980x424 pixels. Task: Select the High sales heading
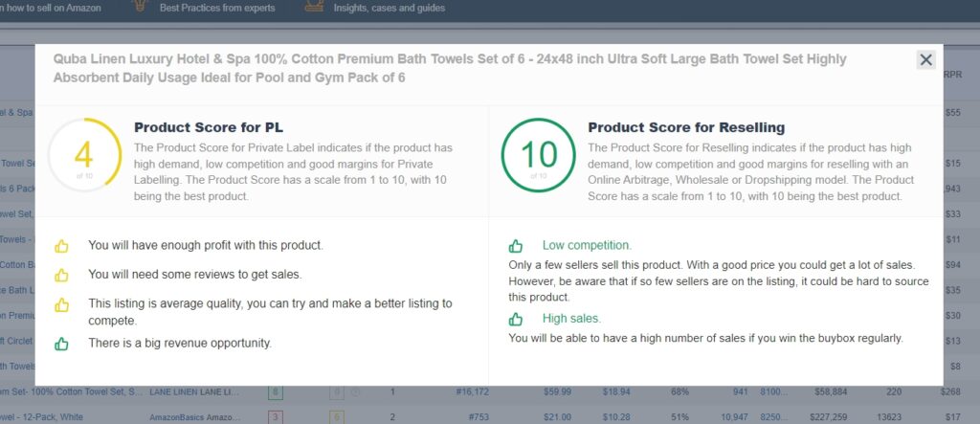[x=571, y=319]
